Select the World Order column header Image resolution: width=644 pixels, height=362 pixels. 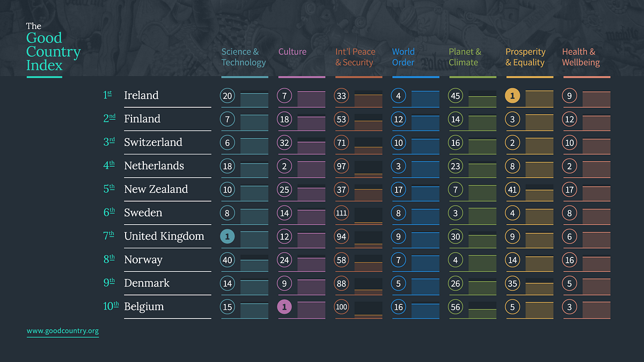[403, 57]
